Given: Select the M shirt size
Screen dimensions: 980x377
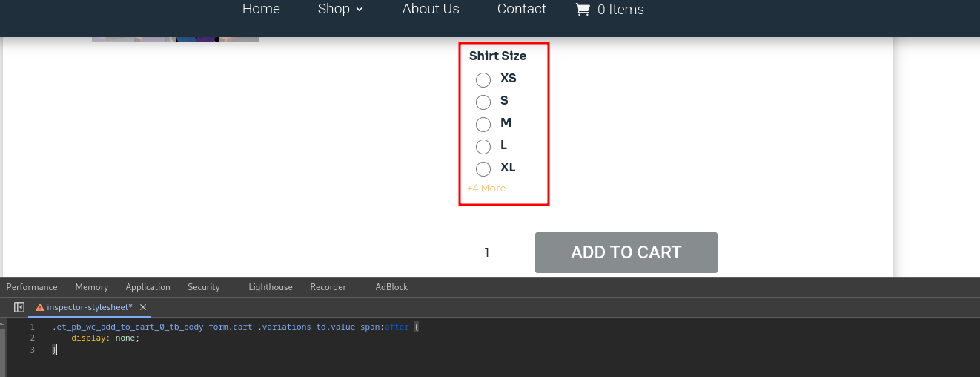Looking at the screenshot, I should (x=483, y=124).
